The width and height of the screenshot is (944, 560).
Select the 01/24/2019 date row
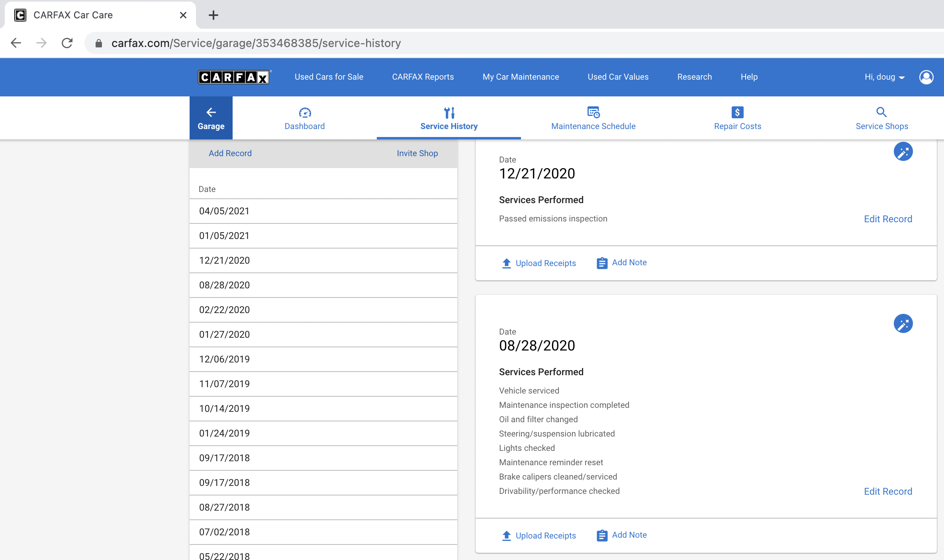[x=323, y=433]
